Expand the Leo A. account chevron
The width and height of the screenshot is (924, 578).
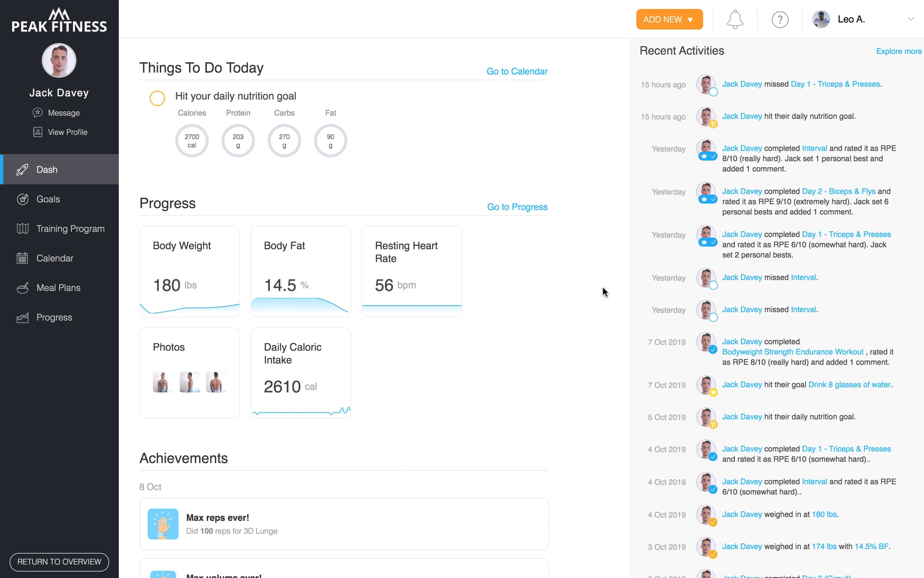click(911, 19)
